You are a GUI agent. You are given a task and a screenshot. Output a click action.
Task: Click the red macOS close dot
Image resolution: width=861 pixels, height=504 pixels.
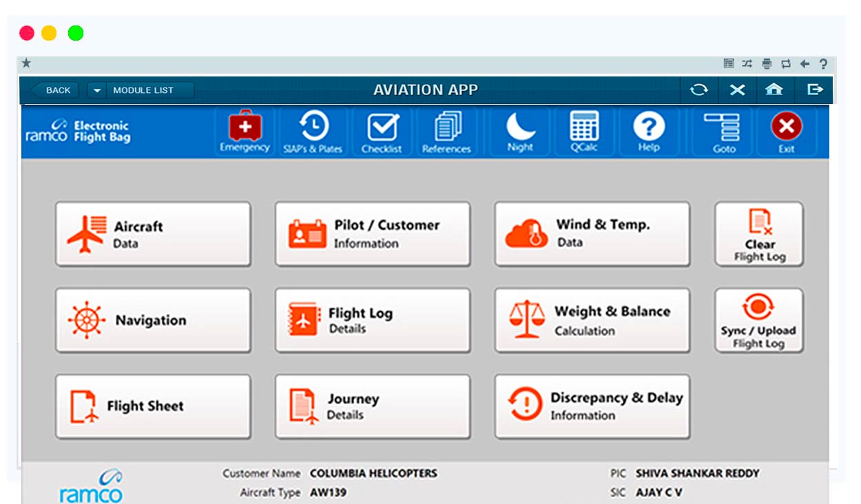[x=27, y=32]
